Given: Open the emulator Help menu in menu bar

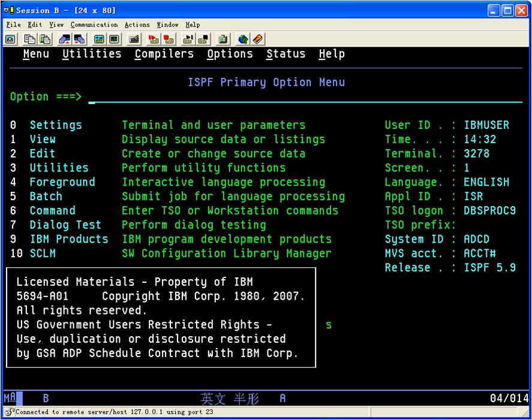Looking at the screenshot, I should coord(193,25).
